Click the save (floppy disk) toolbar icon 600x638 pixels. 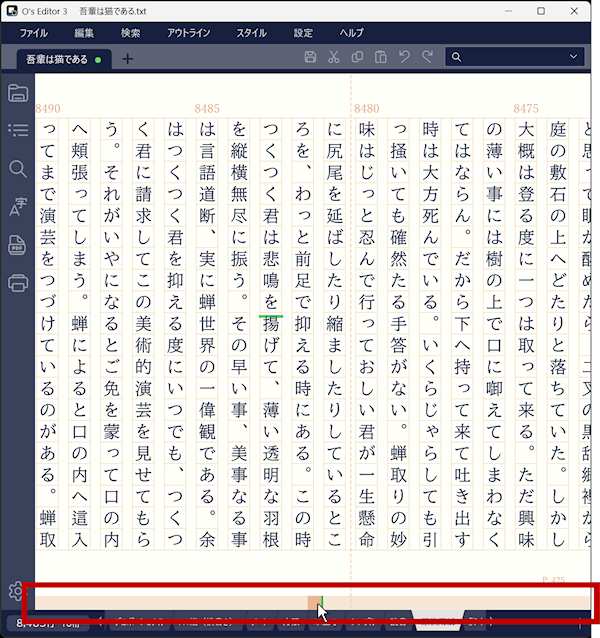click(x=310, y=57)
